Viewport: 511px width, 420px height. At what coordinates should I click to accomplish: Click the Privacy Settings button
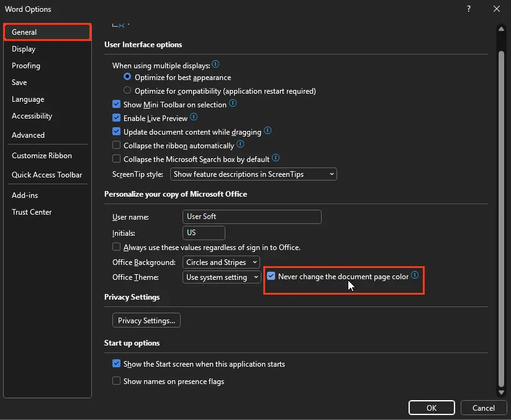(147, 321)
